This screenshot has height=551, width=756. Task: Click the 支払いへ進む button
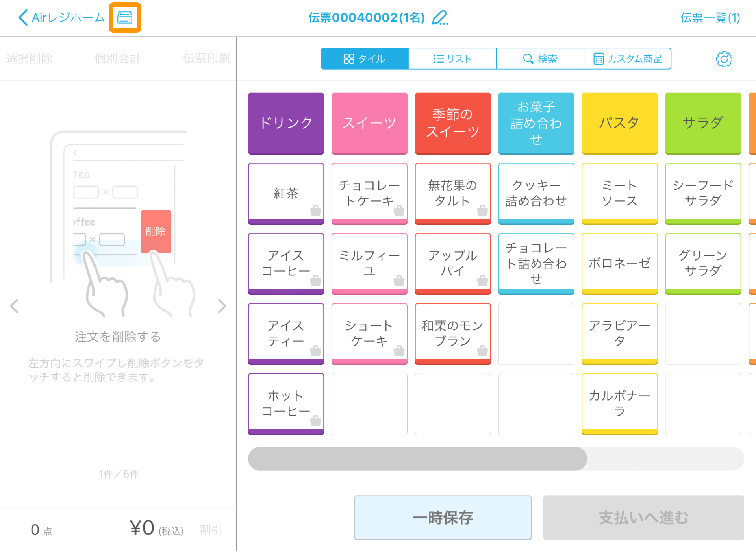643,518
